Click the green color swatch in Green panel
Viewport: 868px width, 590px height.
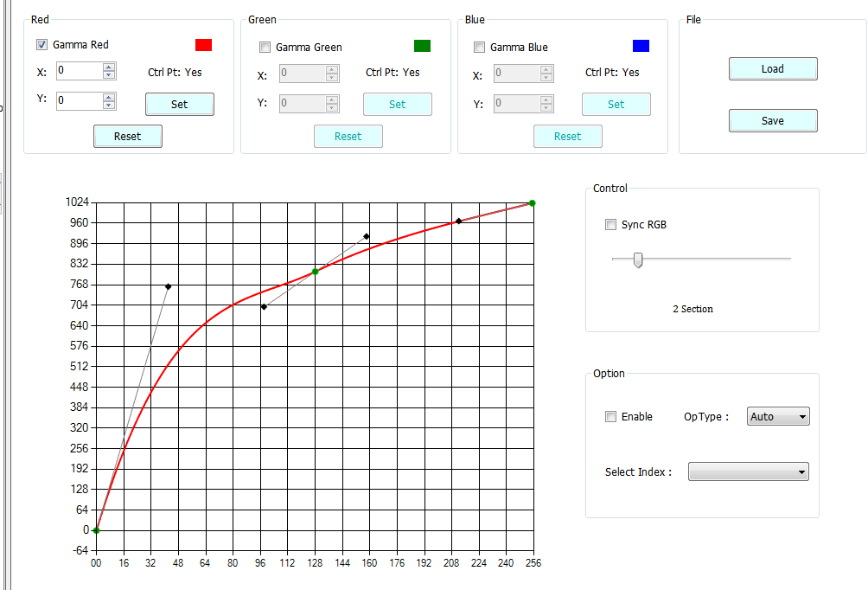(x=422, y=46)
